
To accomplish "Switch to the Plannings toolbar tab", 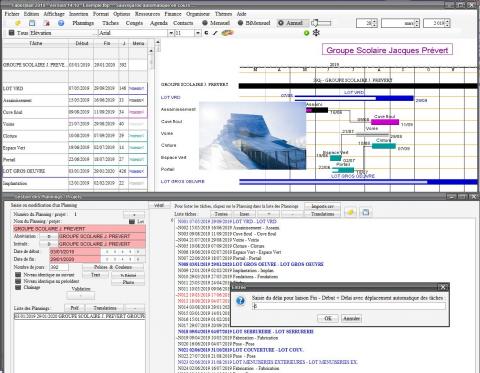I will point(83,23).
